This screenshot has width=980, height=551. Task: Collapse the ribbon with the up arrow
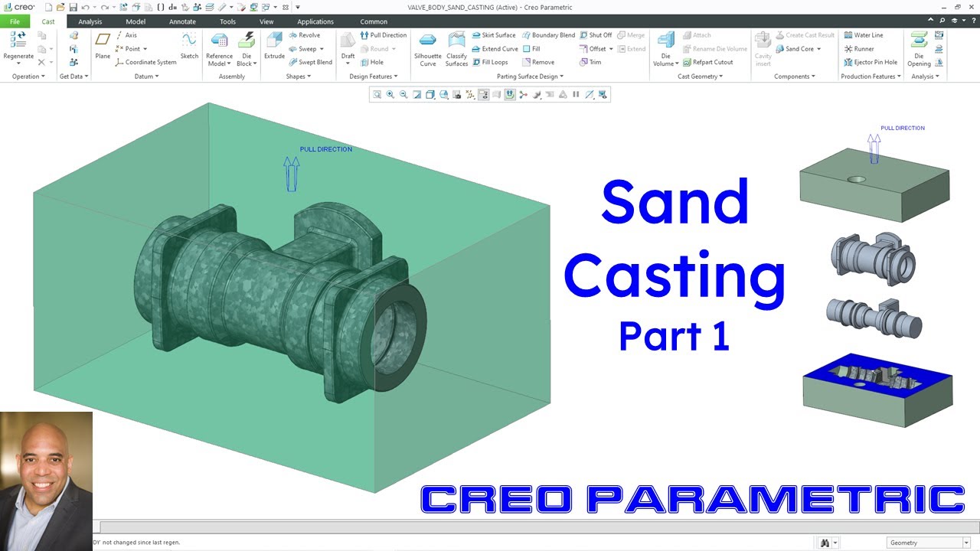(x=930, y=21)
